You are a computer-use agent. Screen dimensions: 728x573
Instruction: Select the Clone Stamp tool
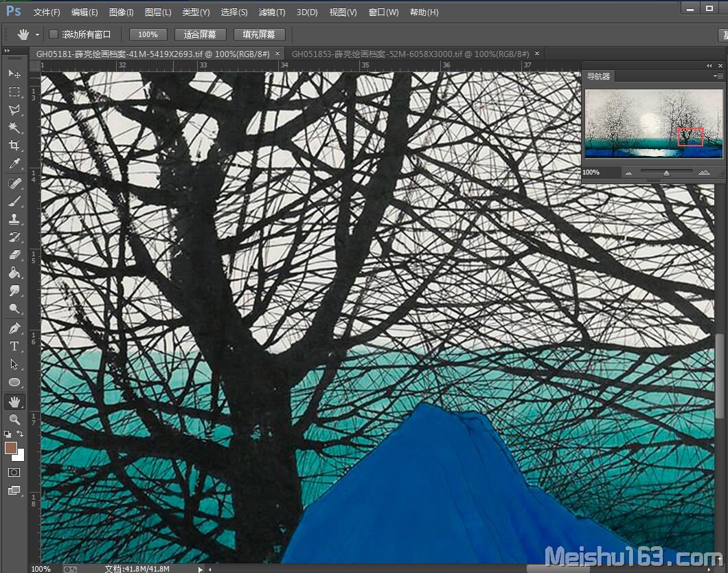(14, 219)
